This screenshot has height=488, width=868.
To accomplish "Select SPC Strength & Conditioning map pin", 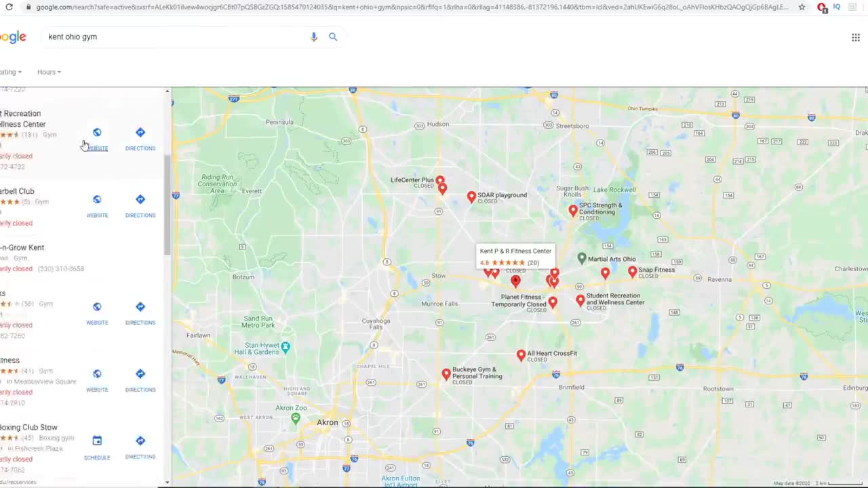I will [573, 211].
